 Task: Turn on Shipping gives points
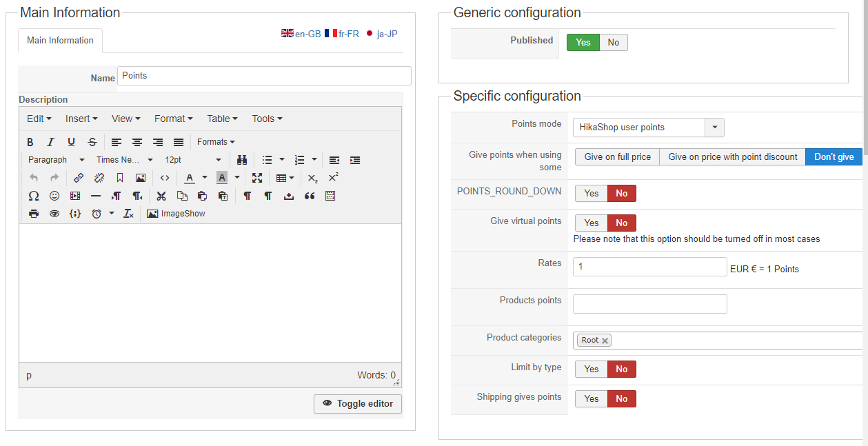[591, 399]
